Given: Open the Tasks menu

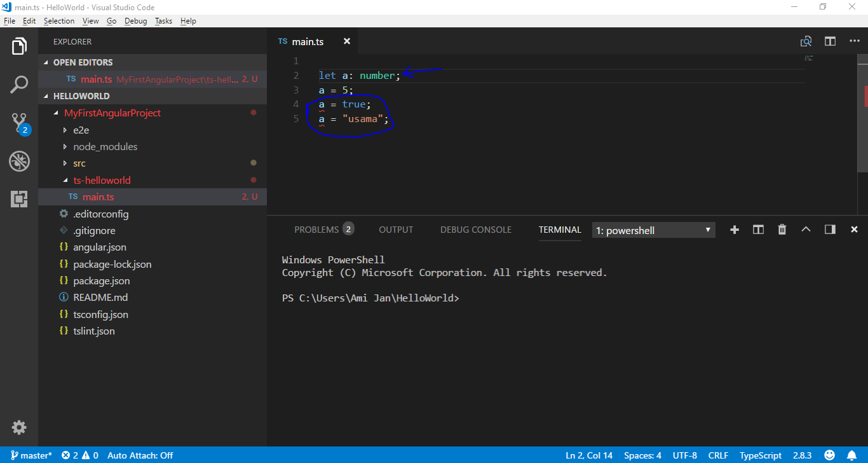Looking at the screenshot, I should coord(163,21).
